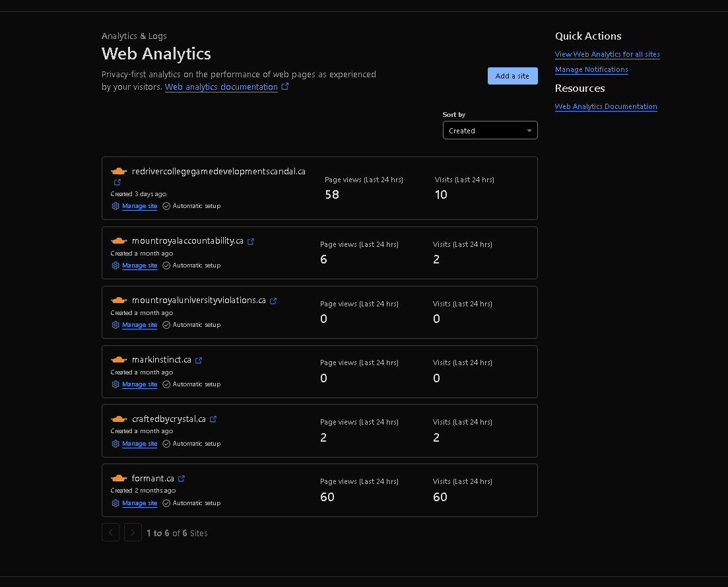Viewport: 728px width, 587px height.
Task: Open Manage Notifications link
Action: (591, 69)
